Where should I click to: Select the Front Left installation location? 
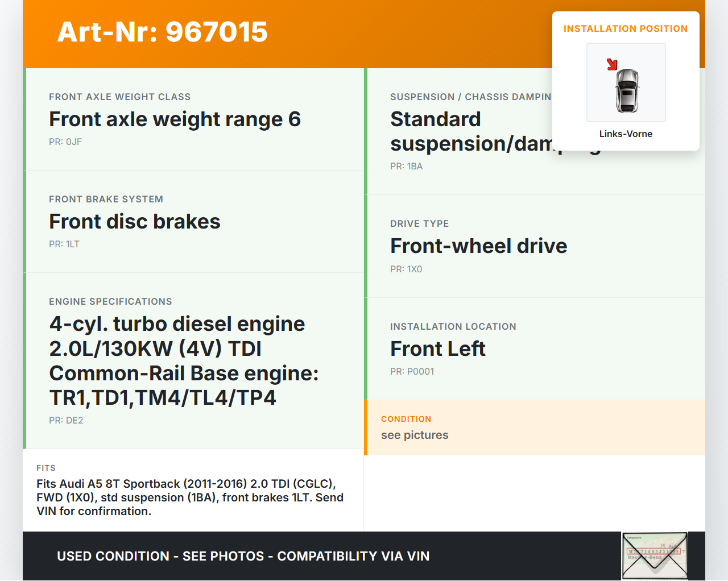pyautogui.click(x=437, y=348)
